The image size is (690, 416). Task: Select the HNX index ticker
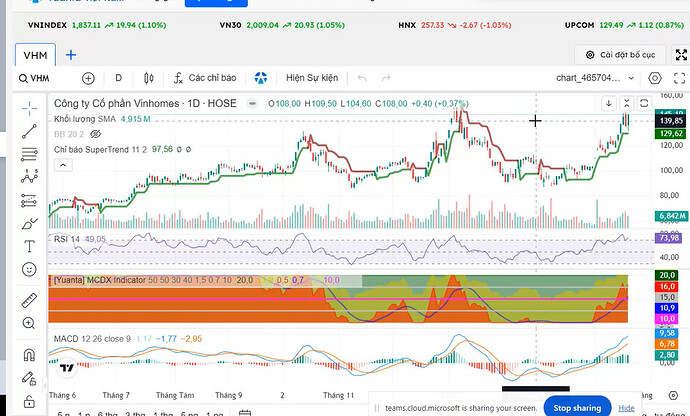pyautogui.click(x=455, y=25)
